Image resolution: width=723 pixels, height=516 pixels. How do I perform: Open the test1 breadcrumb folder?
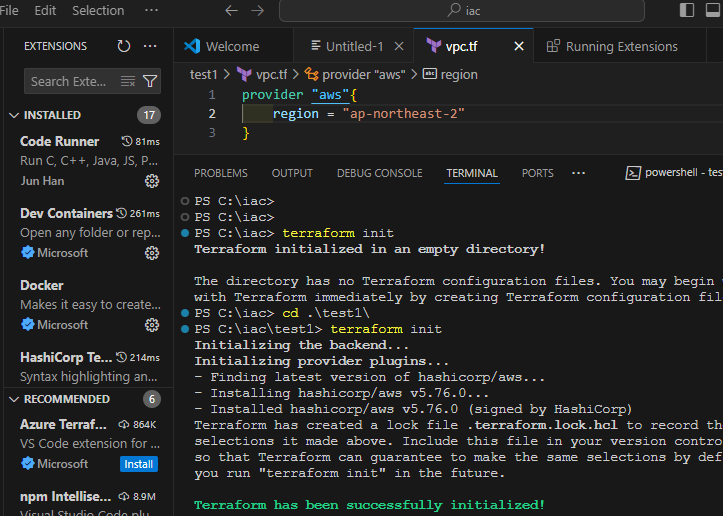click(203, 75)
